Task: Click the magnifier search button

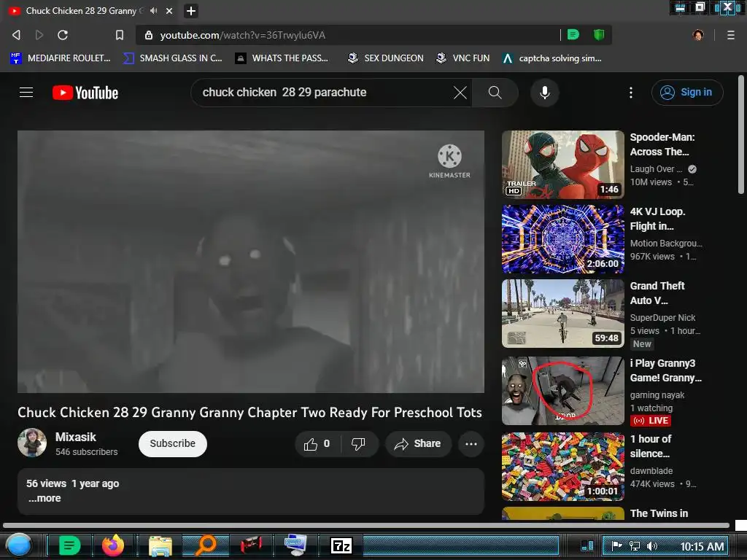Action: point(495,93)
